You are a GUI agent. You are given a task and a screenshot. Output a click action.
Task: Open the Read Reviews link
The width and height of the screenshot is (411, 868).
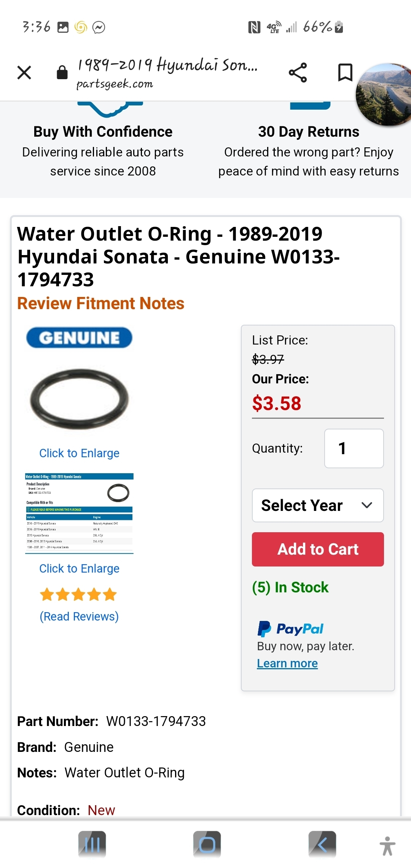click(x=79, y=616)
